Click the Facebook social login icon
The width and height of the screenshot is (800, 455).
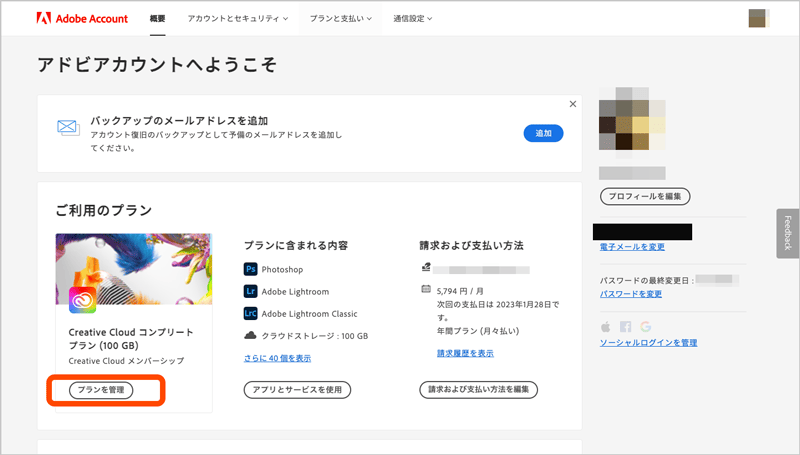626,327
